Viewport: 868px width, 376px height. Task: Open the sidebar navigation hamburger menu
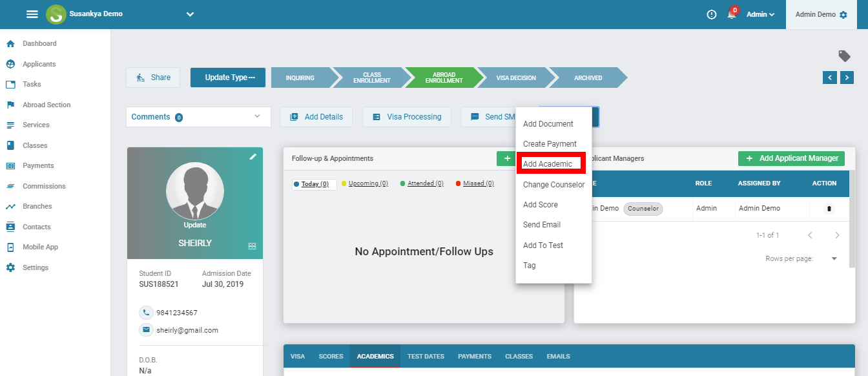pos(32,14)
